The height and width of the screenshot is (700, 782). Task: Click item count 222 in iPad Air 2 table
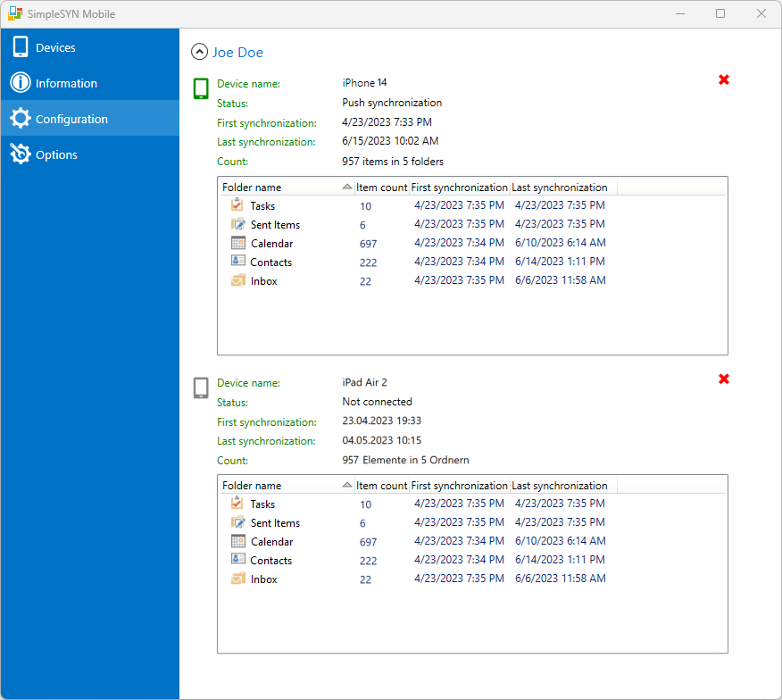pyautogui.click(x=368, y=562)
